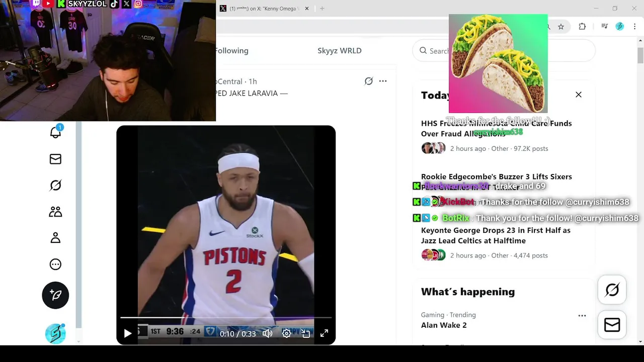Open Rookie Edgecombe's Buzzer 3 story

(x=496, y=182)
